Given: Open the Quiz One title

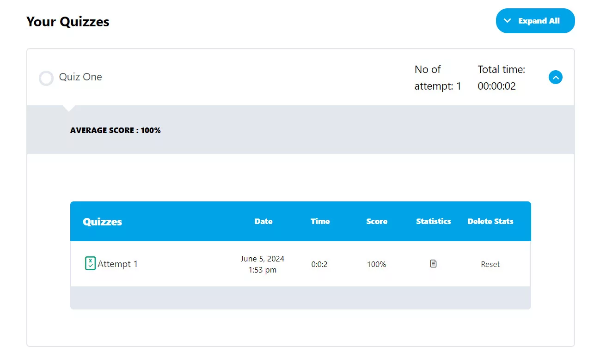Looking at the screenshot, I should tap(80, 77).
